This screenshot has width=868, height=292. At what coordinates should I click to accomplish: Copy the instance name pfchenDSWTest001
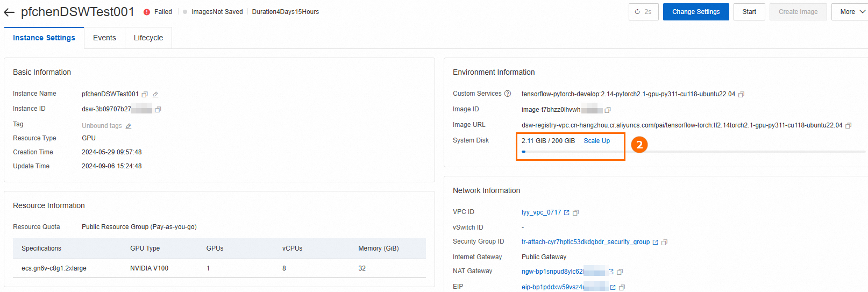click(145, 95)
